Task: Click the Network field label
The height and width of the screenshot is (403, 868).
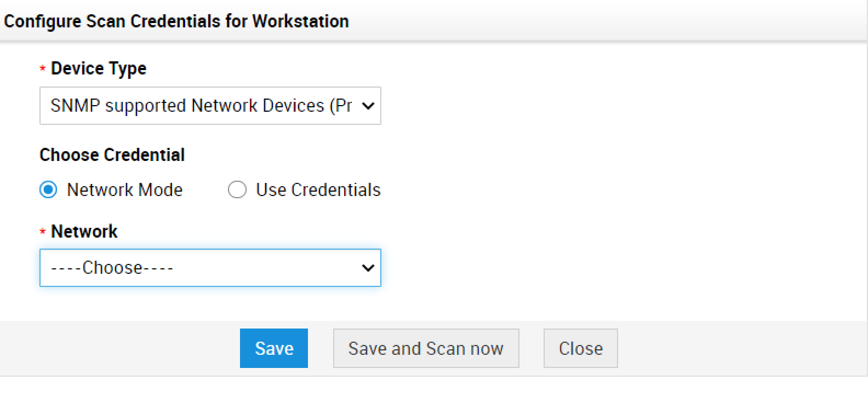Action: pyautogui.click(x=84, y=231)
